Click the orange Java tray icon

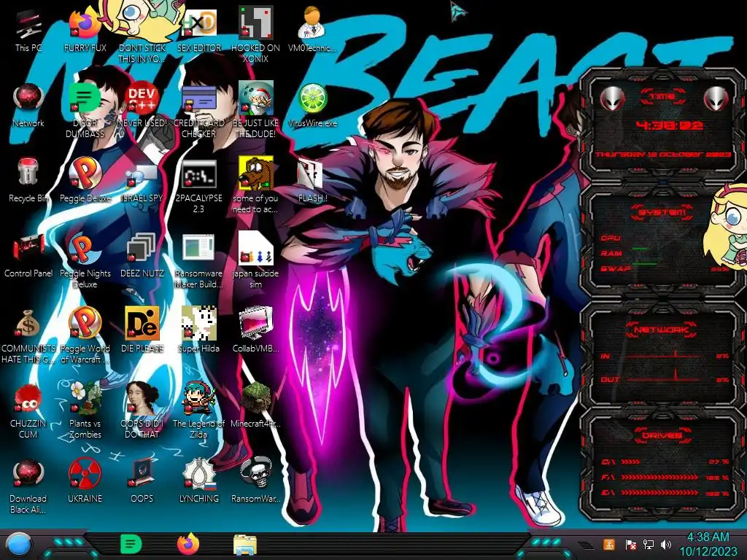(609, 544)
